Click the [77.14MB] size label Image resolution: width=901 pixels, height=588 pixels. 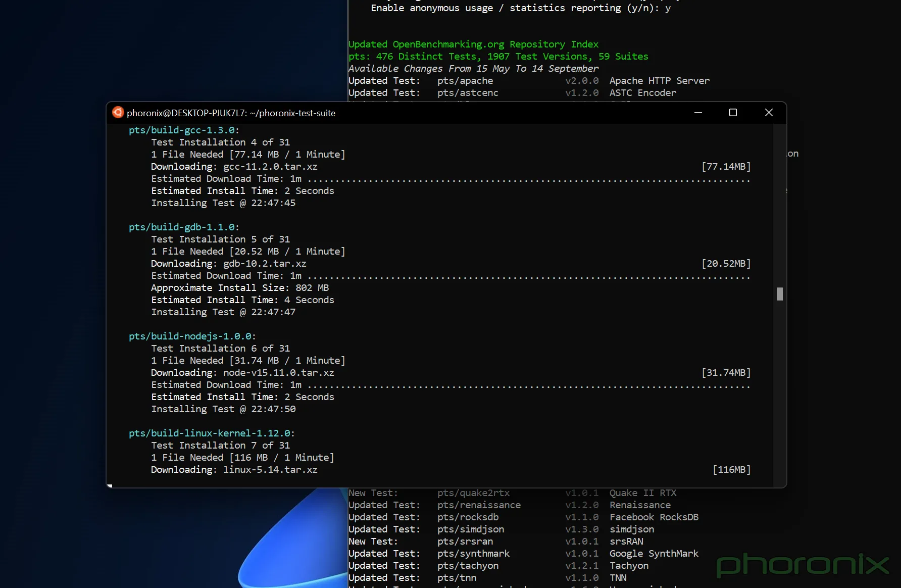[x=726, y=167]
